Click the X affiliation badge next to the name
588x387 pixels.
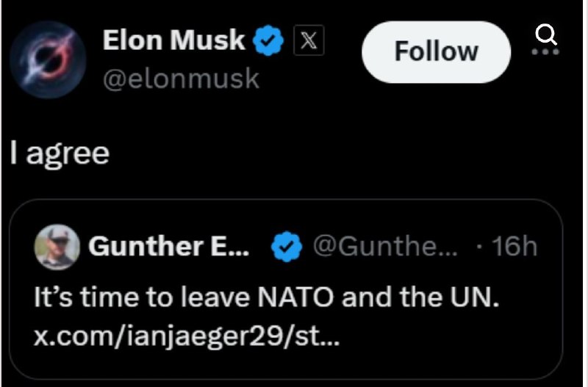(307, 42)
